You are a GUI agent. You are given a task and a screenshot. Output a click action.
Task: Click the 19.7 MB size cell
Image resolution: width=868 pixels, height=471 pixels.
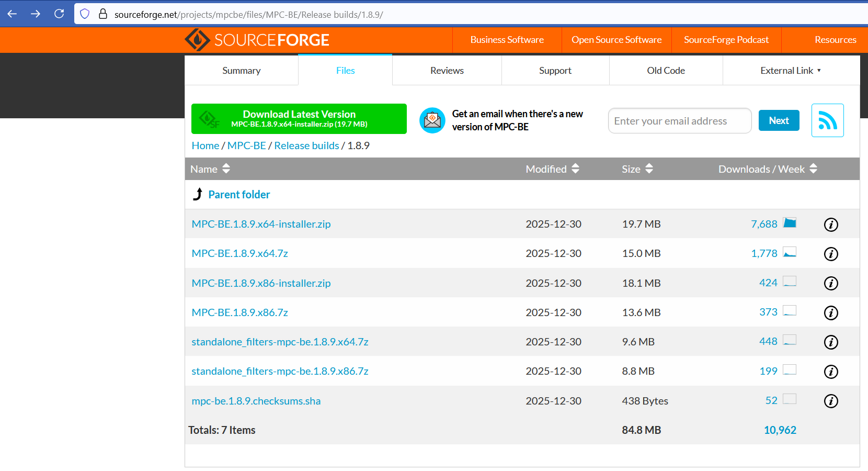[642, 224]
